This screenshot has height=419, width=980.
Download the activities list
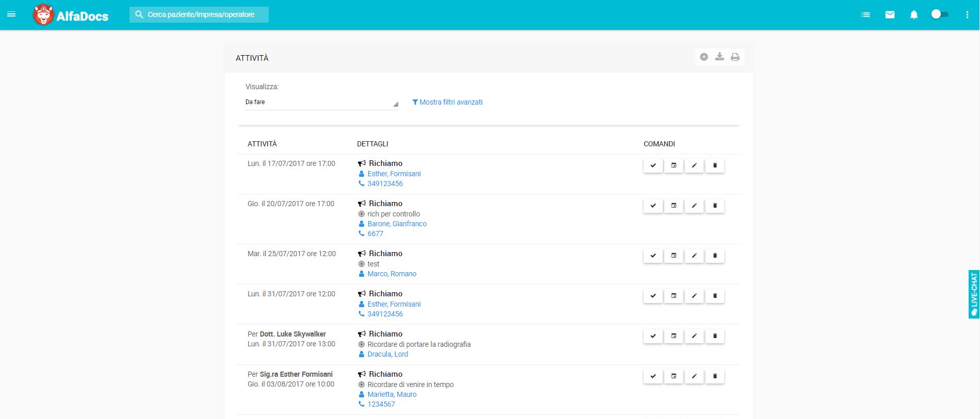(720, 57)
